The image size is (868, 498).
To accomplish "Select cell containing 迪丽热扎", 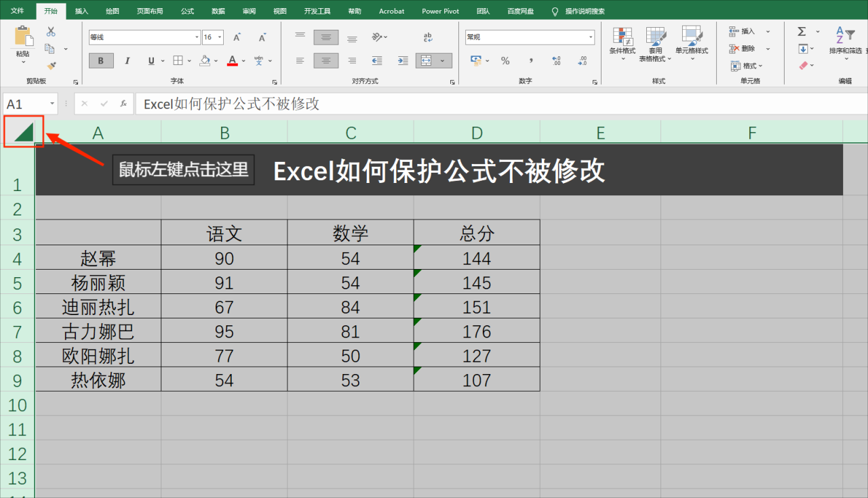I will 98,307.
